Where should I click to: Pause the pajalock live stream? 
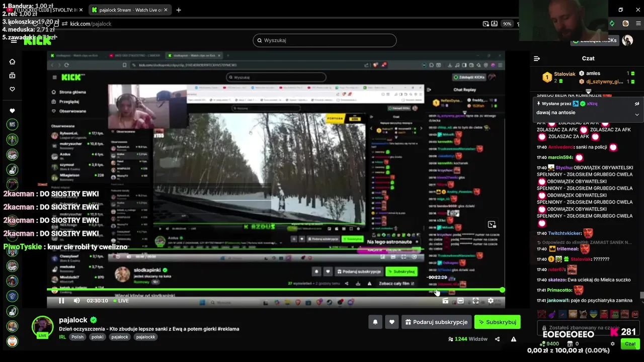[x=61, y=301]
